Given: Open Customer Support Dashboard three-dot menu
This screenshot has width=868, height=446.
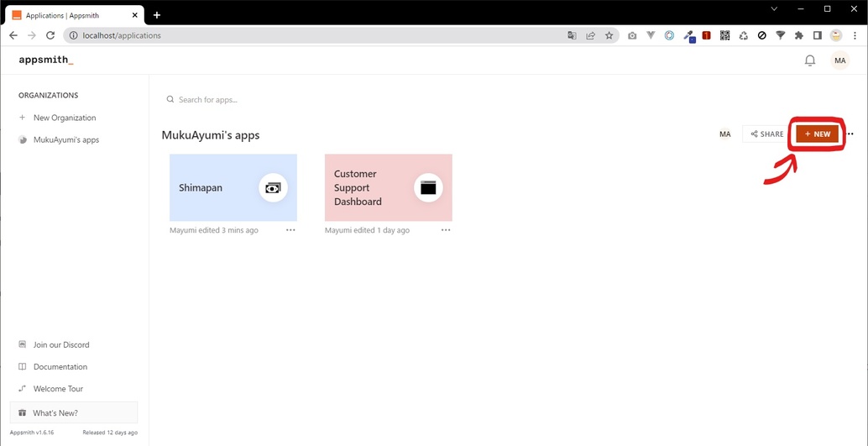Looking at the screenshot, I should click(446, 230).
